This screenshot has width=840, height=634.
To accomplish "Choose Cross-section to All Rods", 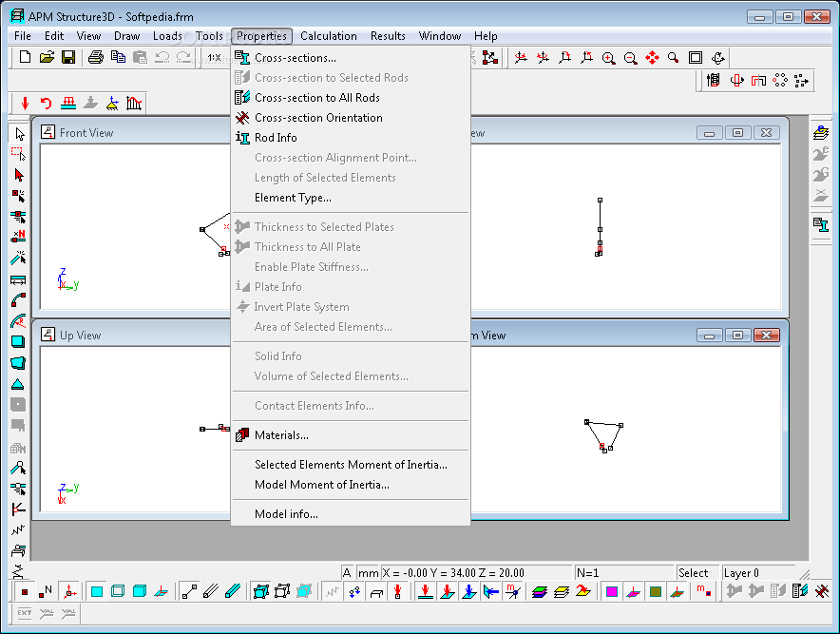I will 351,98.
